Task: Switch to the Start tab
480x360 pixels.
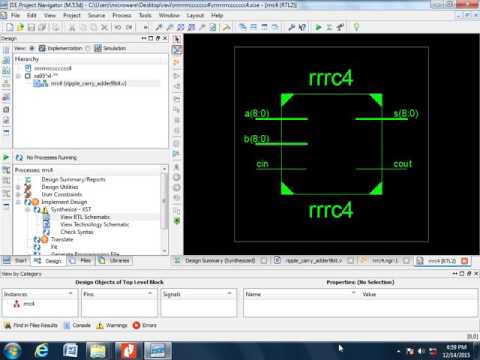Action: [16, 261]
